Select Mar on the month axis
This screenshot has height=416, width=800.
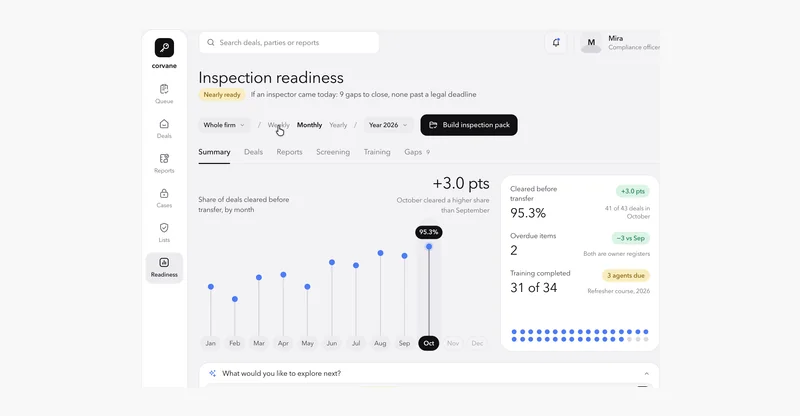[259, 344]
